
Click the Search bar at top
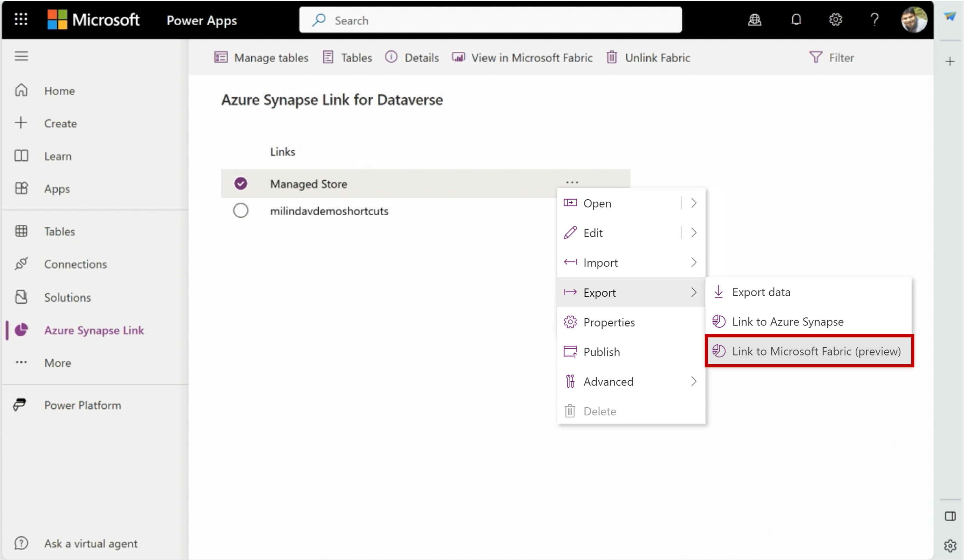(x=491, y=20)
